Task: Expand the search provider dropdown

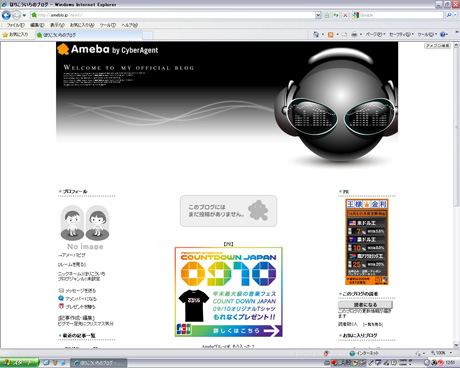Action: pos(455,15)
